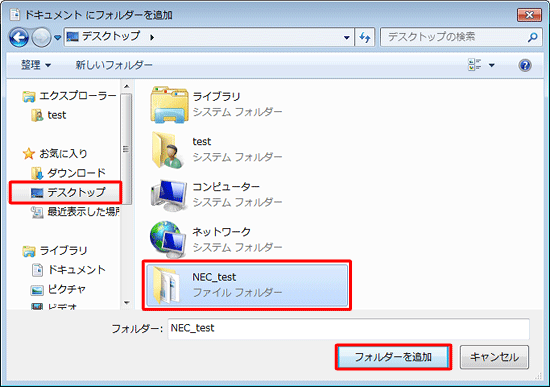This screenshot has width=550, height=387.
Task: Go back with the blue back arrow
Action: pyautogui.click(x=19, y=38)
